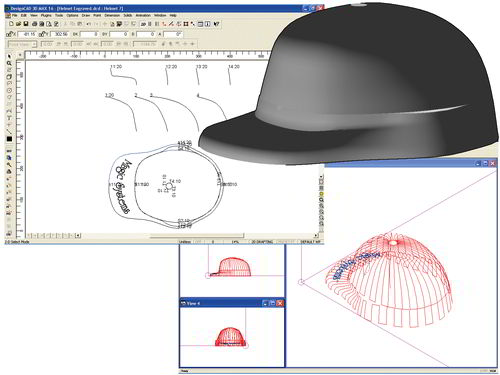Viewport: 500px width, 375px height.
Task: Click the New document icon in toolbar
Action: click(x=11, y=24)
